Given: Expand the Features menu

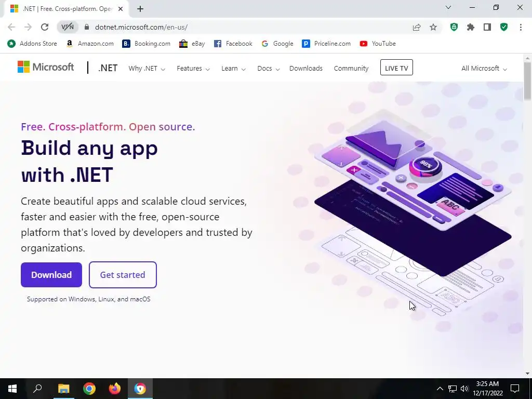Looking at the screenshot, I should click(x=193, y=69).
